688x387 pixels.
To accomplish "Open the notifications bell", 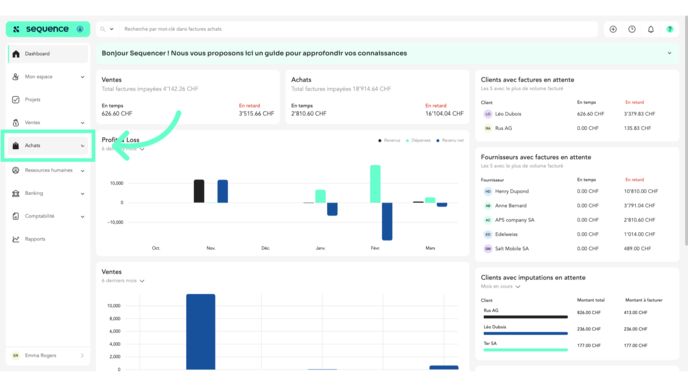I will click(x=651, y=29).
